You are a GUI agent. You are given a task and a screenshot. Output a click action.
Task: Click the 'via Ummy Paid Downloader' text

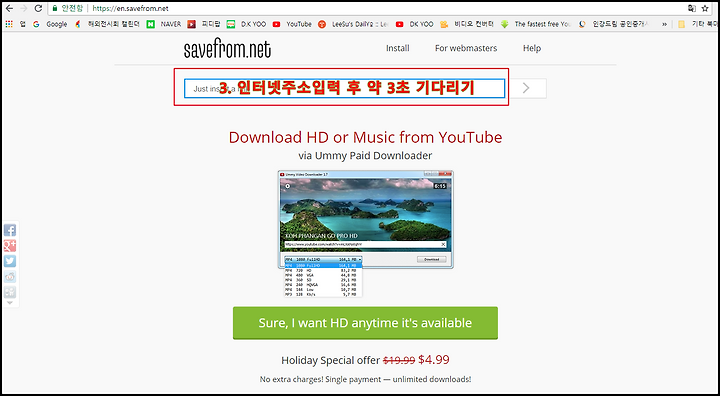pyautogui.click(x=365, y=156)
